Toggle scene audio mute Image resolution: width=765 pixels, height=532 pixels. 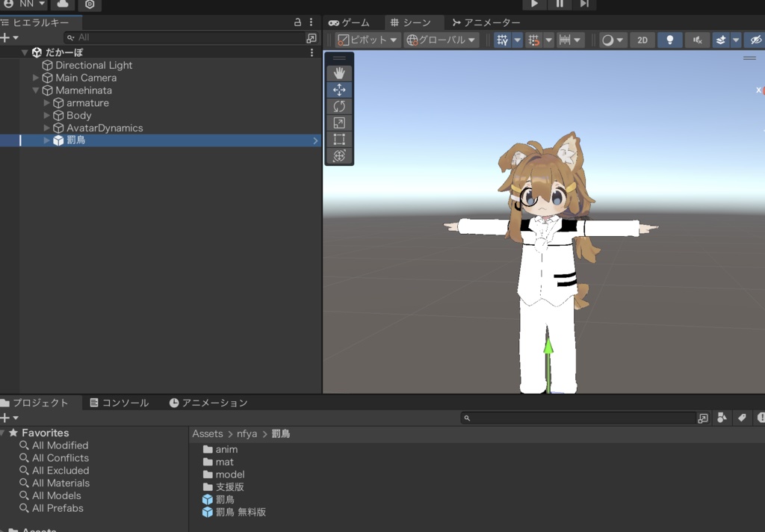pyautogui.click(x=697, y=40)
